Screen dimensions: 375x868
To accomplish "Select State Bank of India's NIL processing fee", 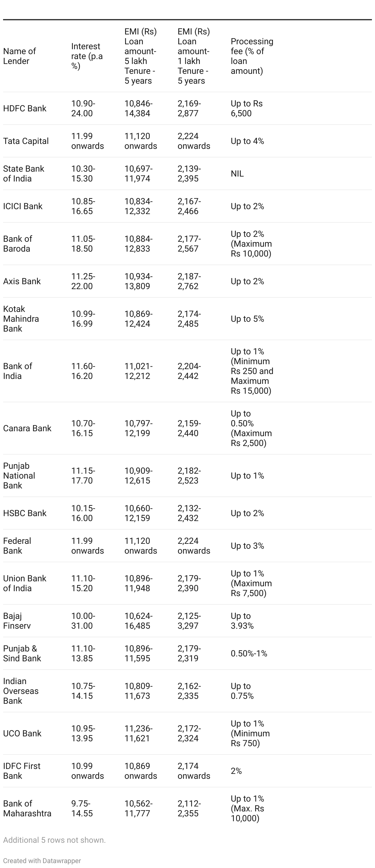I will (x=237, y=173).
